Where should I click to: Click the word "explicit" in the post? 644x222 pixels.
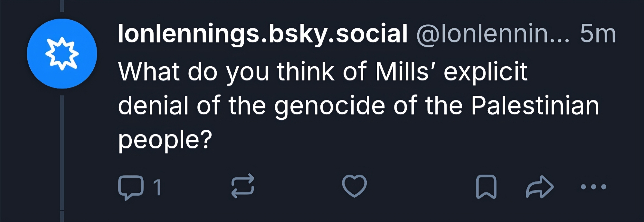485,71
